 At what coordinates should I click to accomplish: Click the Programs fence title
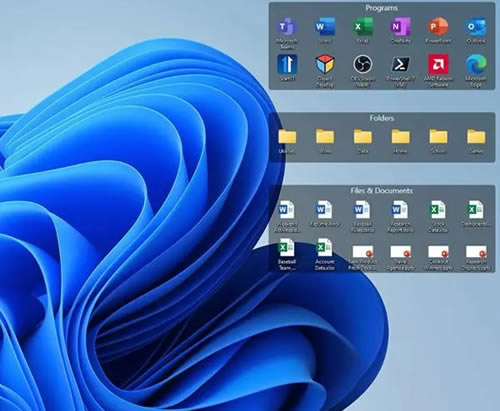382,8
